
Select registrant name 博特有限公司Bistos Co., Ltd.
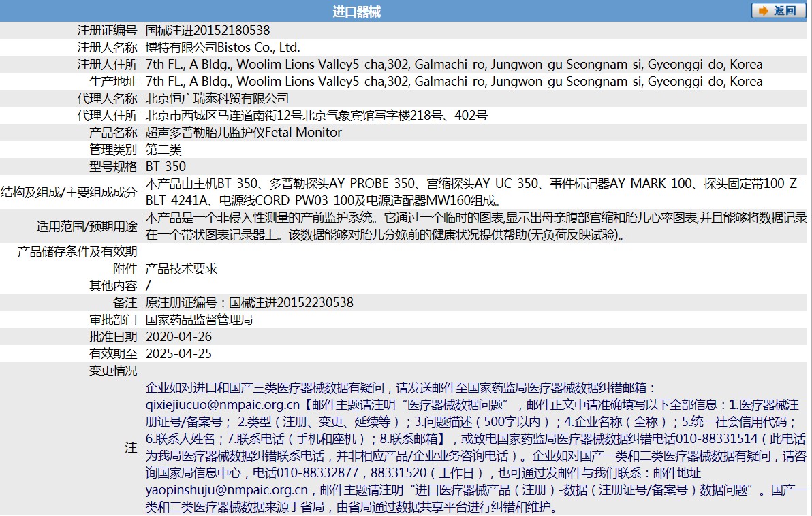click(223, 48)
